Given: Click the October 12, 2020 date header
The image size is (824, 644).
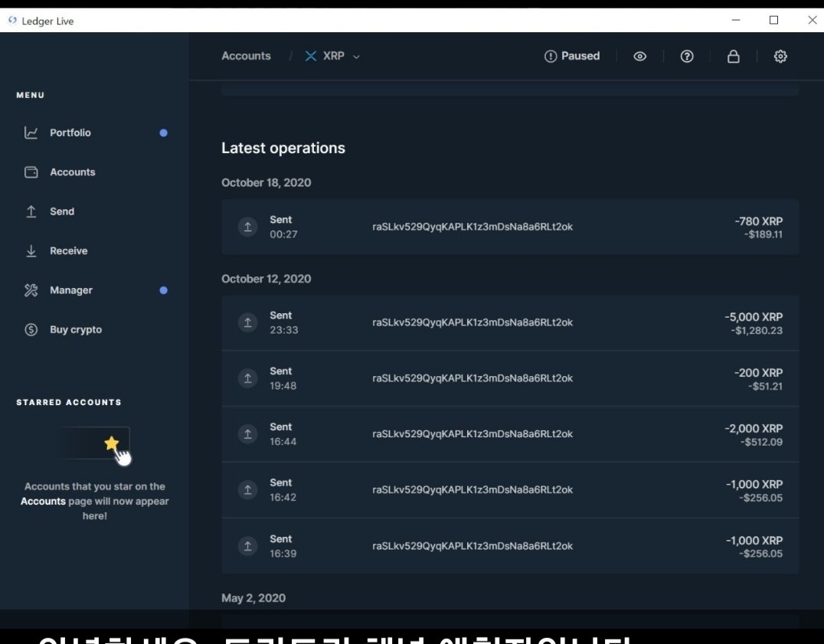Looking at the screenshot, I should tap(266, 279).
